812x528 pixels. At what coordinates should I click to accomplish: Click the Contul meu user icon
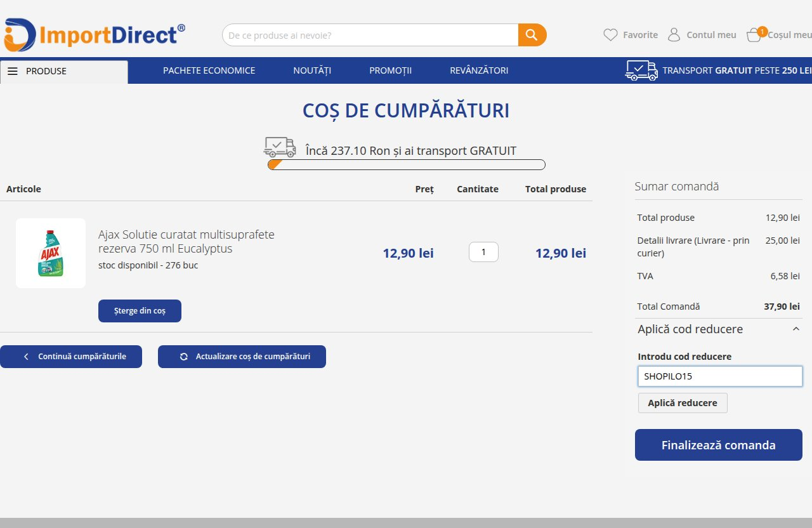tap(674, 35)
